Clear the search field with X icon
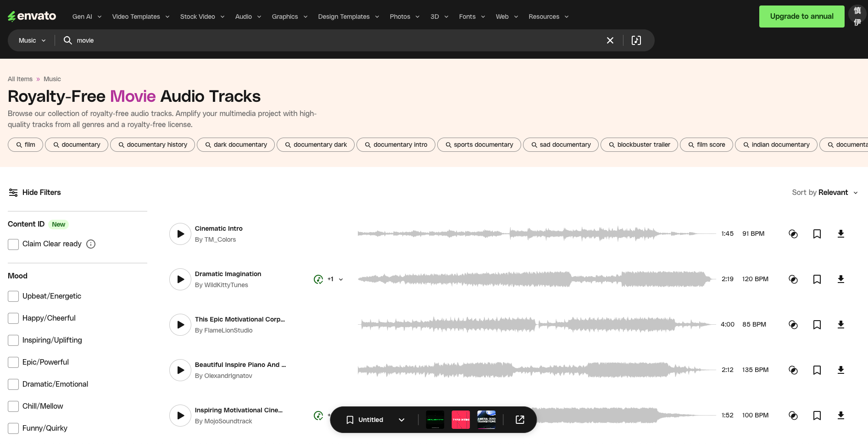This screenshot has height=444, width=868. tap(610, 40)
